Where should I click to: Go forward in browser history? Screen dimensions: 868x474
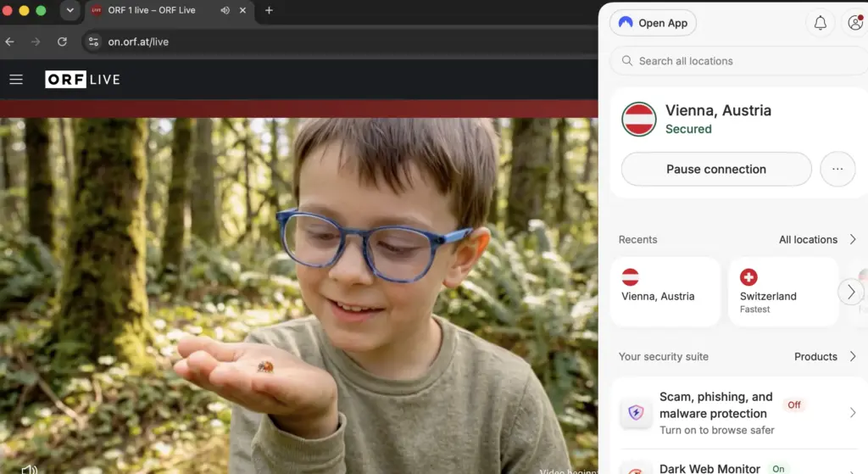(x=36, y=42)
